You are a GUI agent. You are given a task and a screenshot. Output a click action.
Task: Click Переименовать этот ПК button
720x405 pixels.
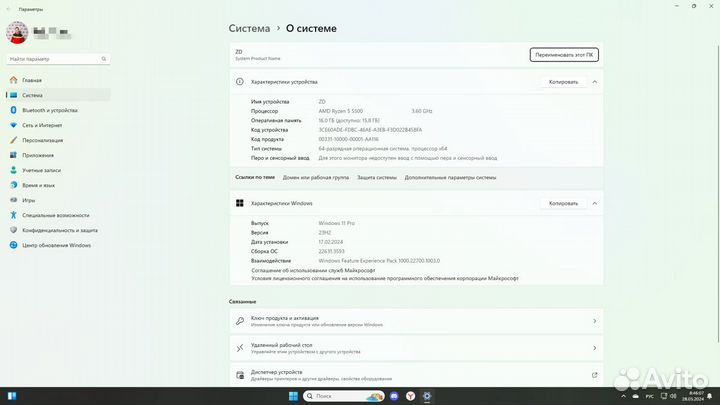tap(564, 55)
